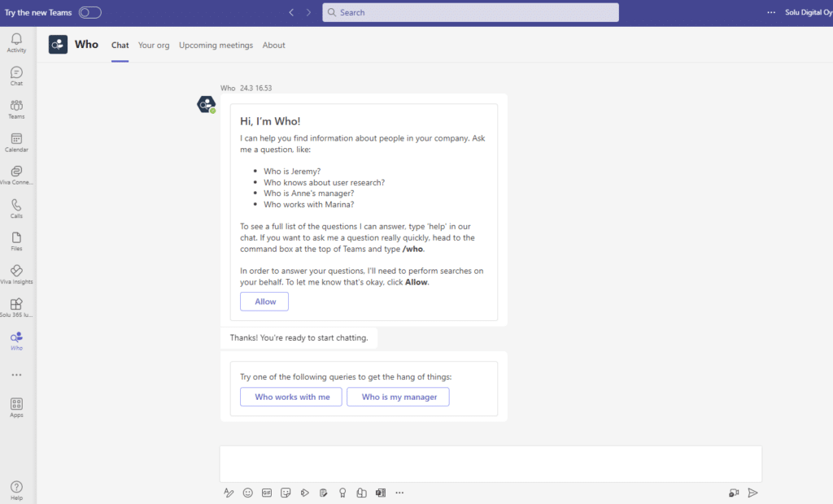Select the Teams icon in the sidebar

click(16, 108)
